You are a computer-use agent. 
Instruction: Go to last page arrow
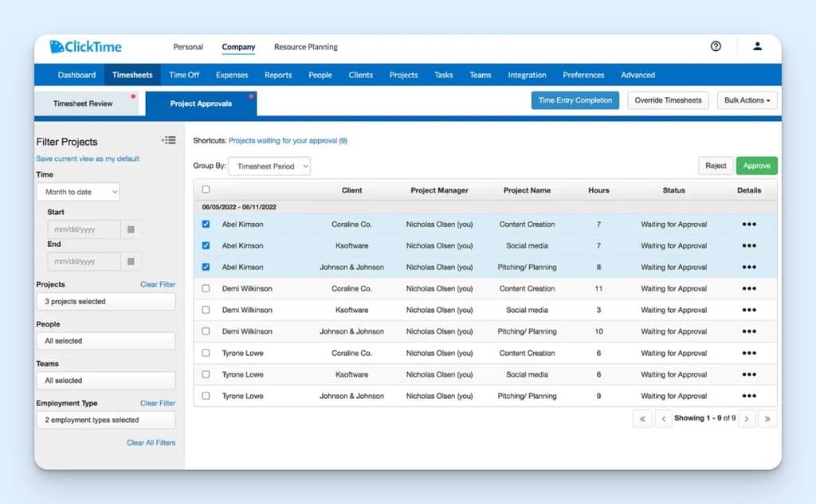[x=767, y=419]
